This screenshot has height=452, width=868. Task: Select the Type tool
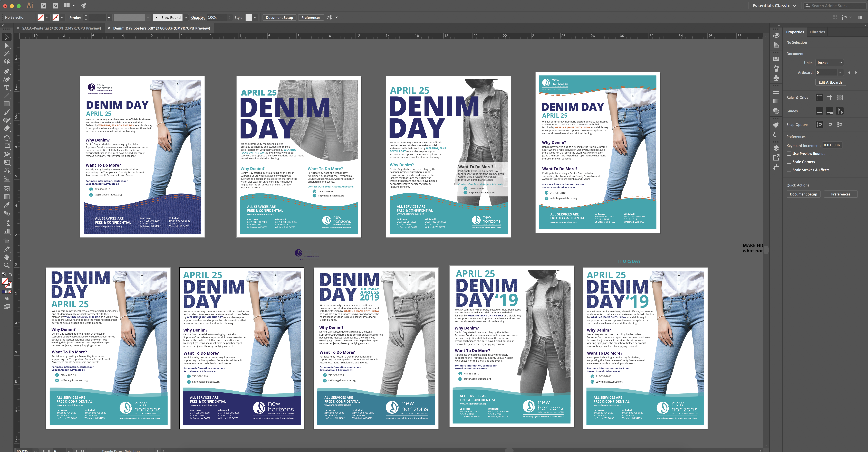coord(6,88)
